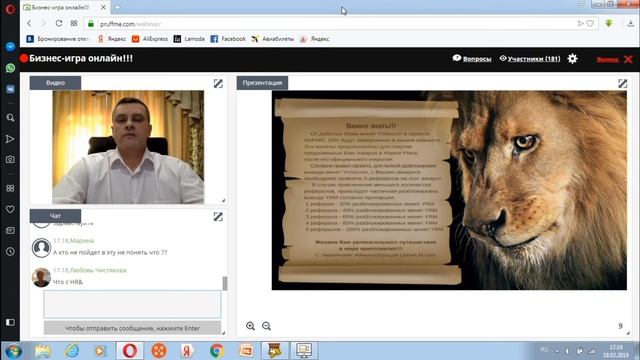Open AliExpress bookmark
The width and height of the screenshot is (640, 360).
point(150,39)
